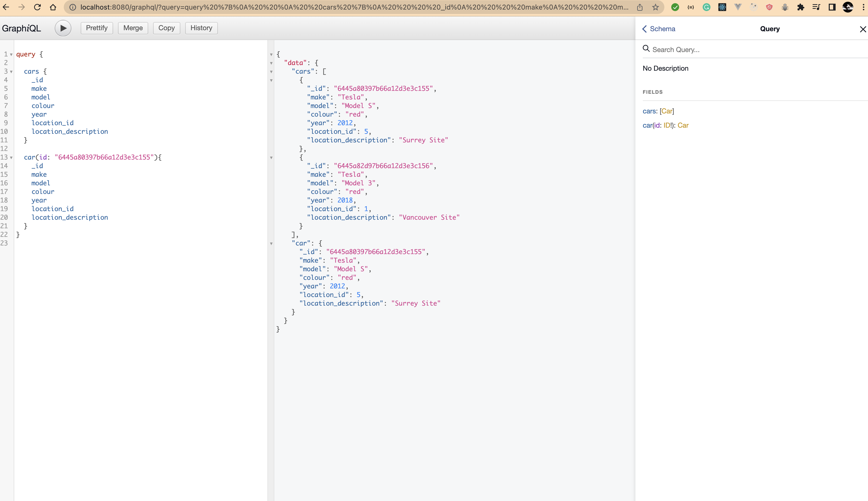Collapse the car result object
The image size is (868, 501).
[272, 243]
